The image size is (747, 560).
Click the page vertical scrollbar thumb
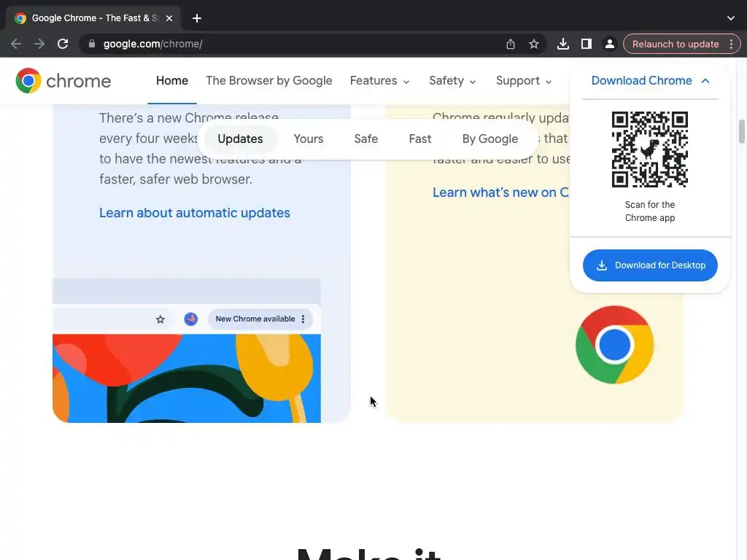(741, 131)
